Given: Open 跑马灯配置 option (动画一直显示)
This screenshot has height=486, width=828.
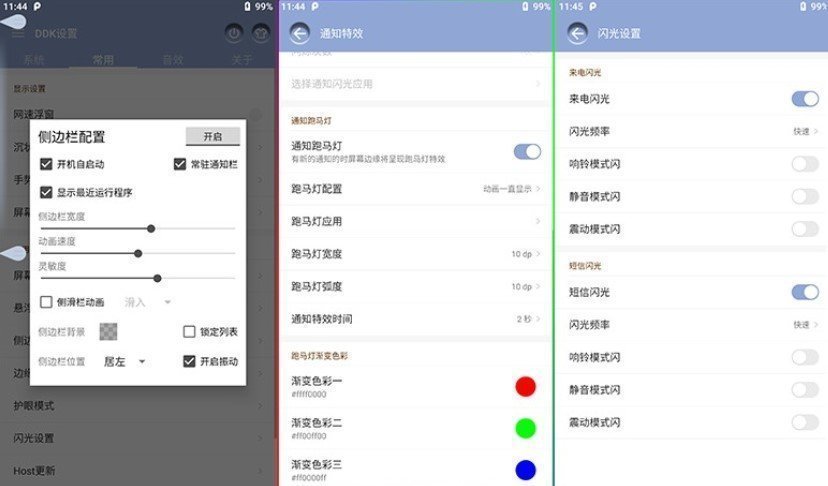Looking at the screenshot, I should pyautogui.click(x=416, y=189).
